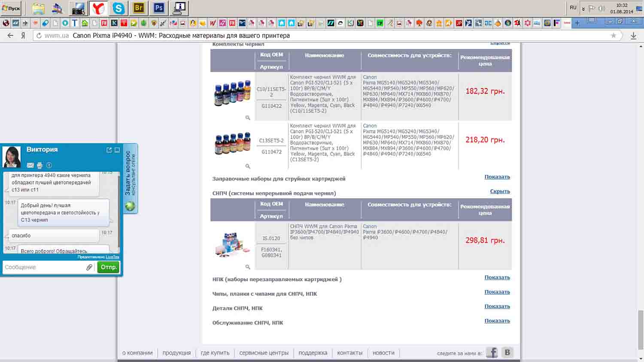The width and height of the screenshot is (644, 362).
Task: Open the system info monitor taskbar icon
Action: pyautogui.click(x=179, y=8)
